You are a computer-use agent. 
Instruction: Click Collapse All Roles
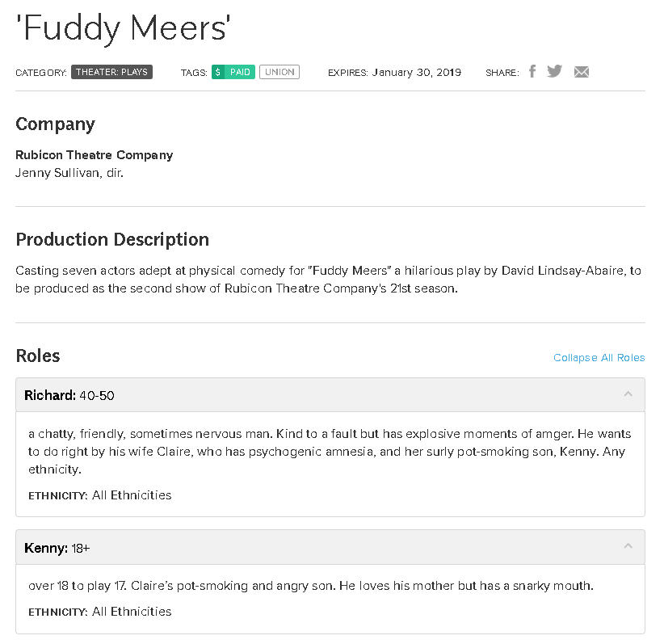(599, 357)
